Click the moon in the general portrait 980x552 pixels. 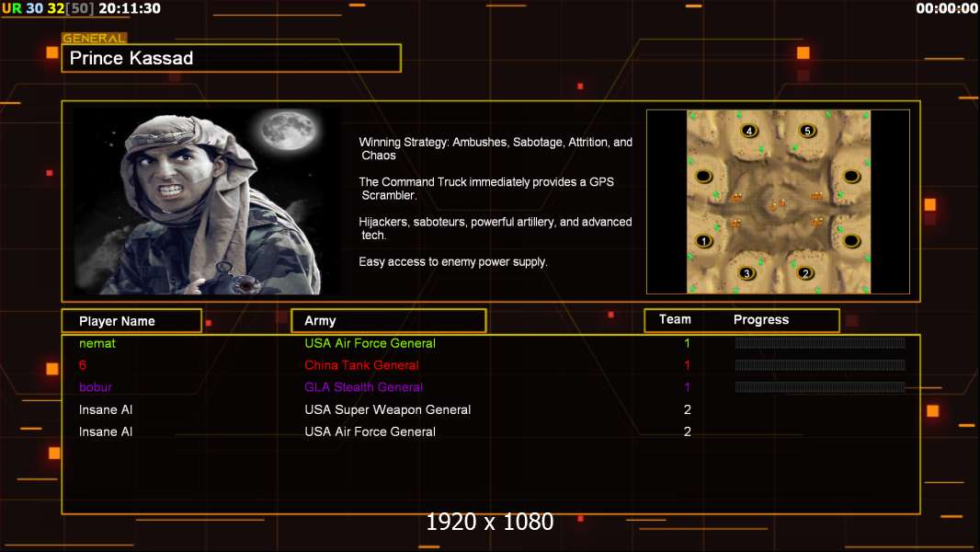(289, 130)
